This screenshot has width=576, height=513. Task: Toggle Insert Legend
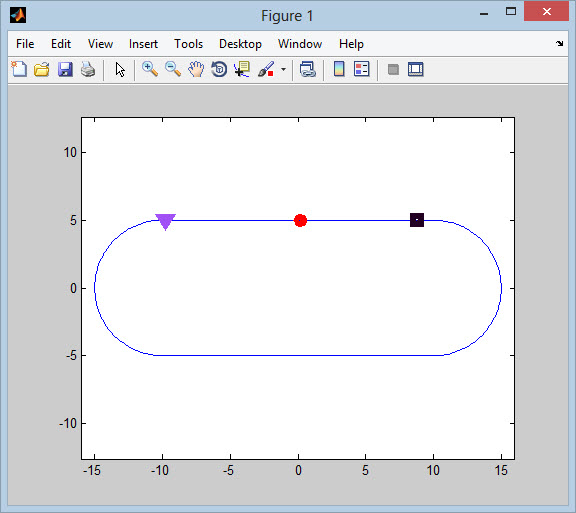[x=361, y=69]
